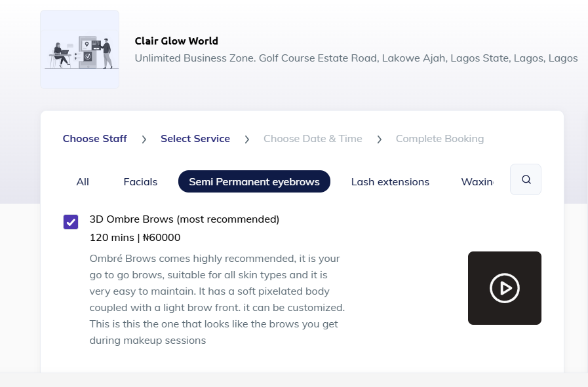Go back to Choose Staff step
This screenshot has height=387, width=588.
[95, 139]
